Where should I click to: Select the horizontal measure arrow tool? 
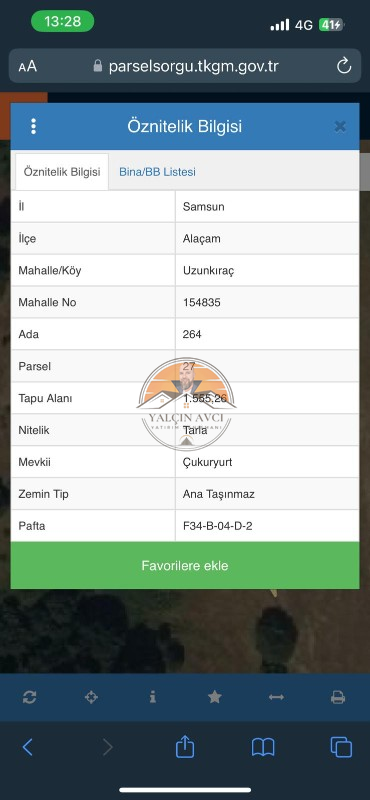pos(276,697)
